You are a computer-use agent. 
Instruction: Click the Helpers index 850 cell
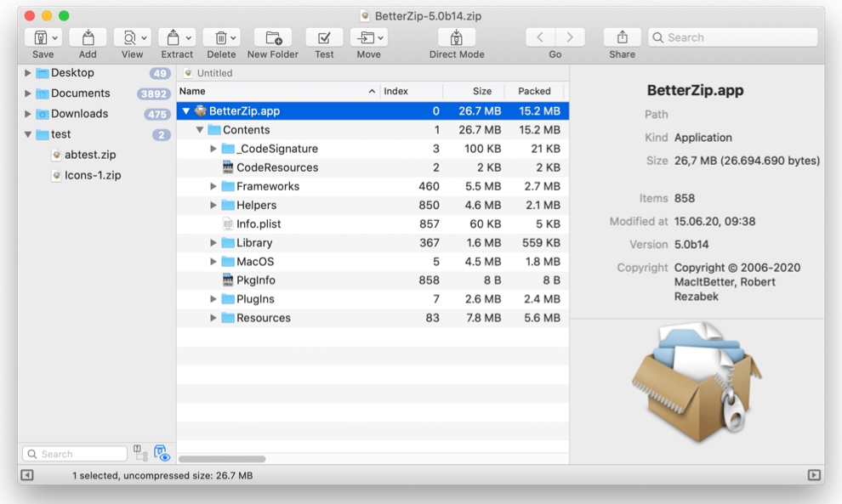tap(429, 205)
